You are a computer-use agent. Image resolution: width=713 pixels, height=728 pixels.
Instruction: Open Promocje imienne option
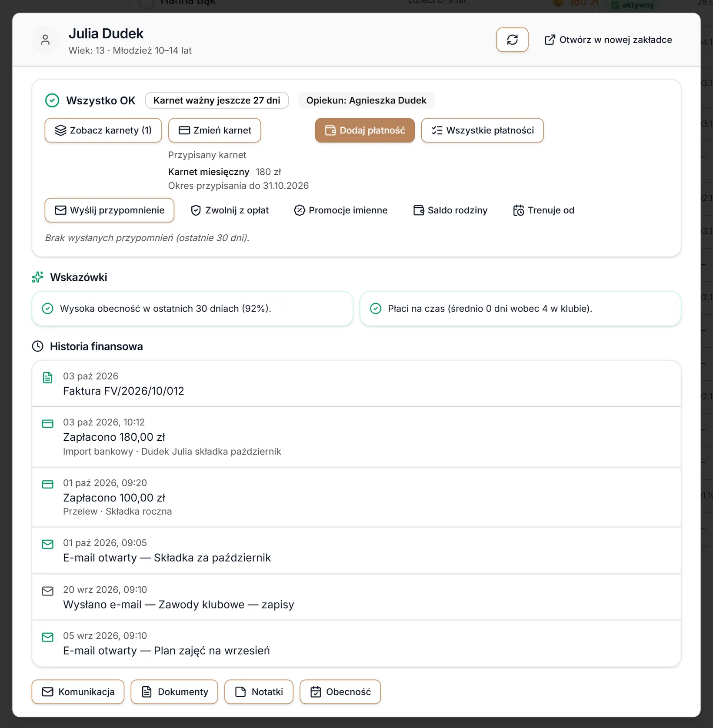coord(340,210)
